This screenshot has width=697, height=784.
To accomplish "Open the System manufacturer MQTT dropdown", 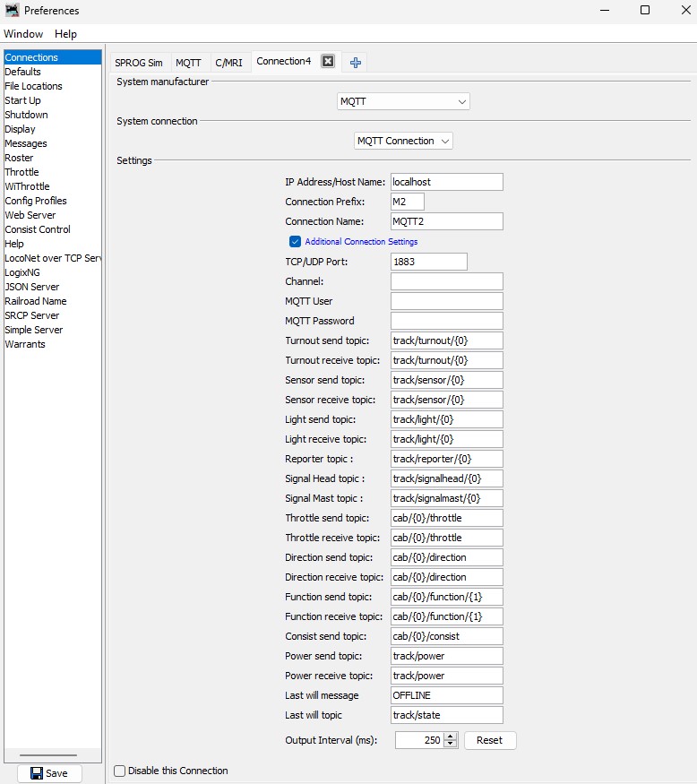I will [403, 102].
